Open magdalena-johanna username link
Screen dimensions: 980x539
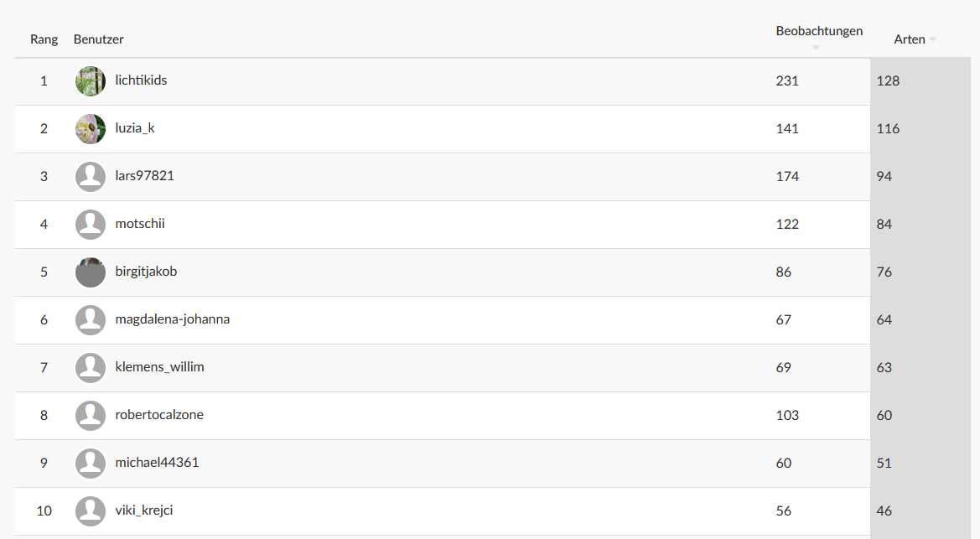173,319
